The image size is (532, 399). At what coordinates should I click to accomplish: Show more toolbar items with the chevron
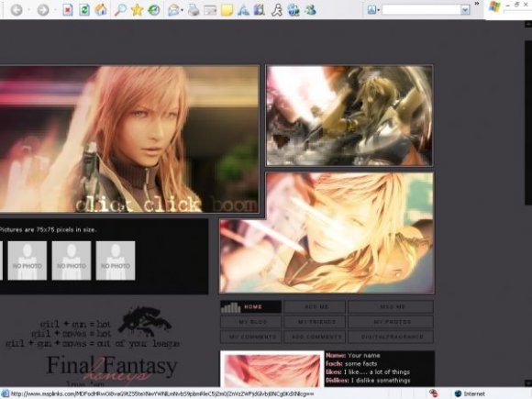(x=477, y=4)
